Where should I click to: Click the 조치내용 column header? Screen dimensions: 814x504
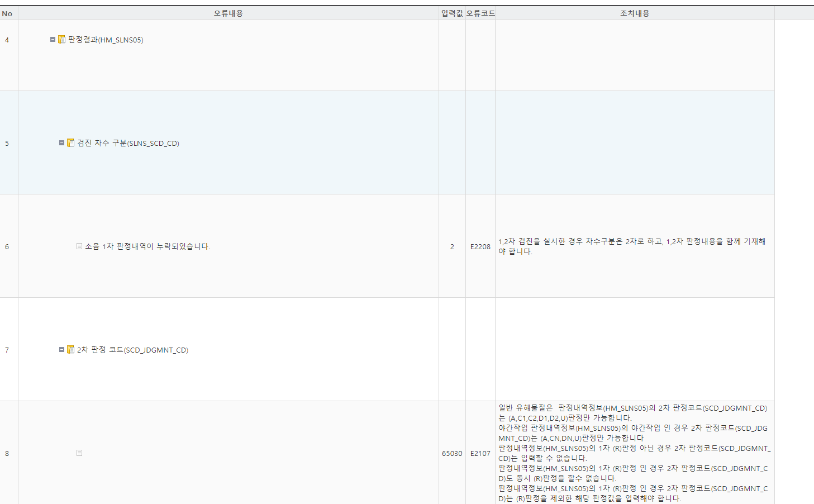click(635, 13)
